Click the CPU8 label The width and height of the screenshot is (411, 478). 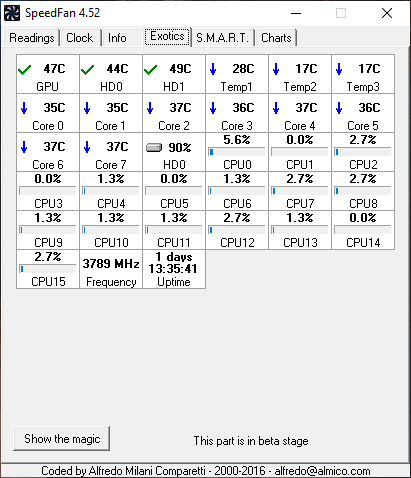363,203
